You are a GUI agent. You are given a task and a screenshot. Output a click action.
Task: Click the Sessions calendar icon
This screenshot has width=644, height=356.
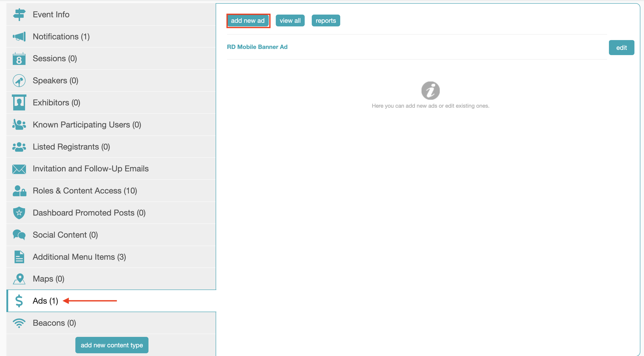click(19, 59)
